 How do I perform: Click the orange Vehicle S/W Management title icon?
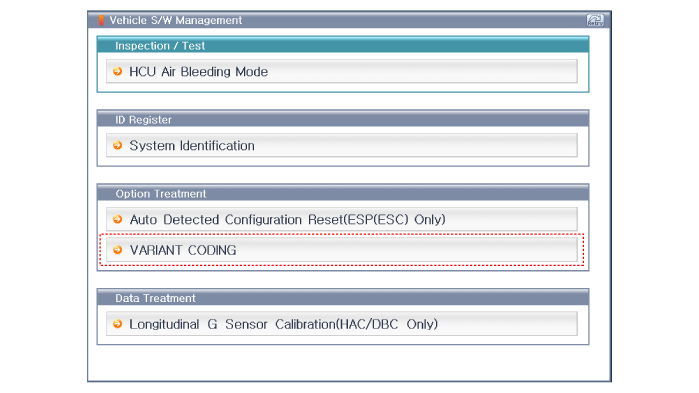(x=101, y=20)
